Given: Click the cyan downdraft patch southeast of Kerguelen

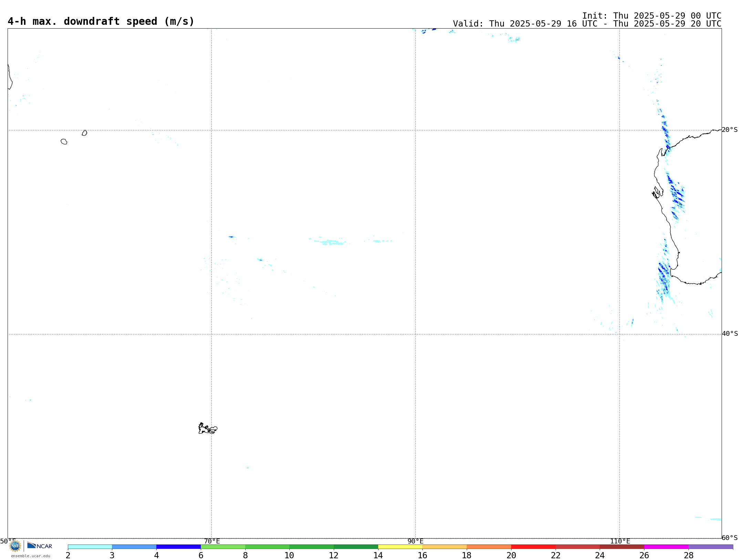Looking at the screenshot, I should (x=247, y=468).
